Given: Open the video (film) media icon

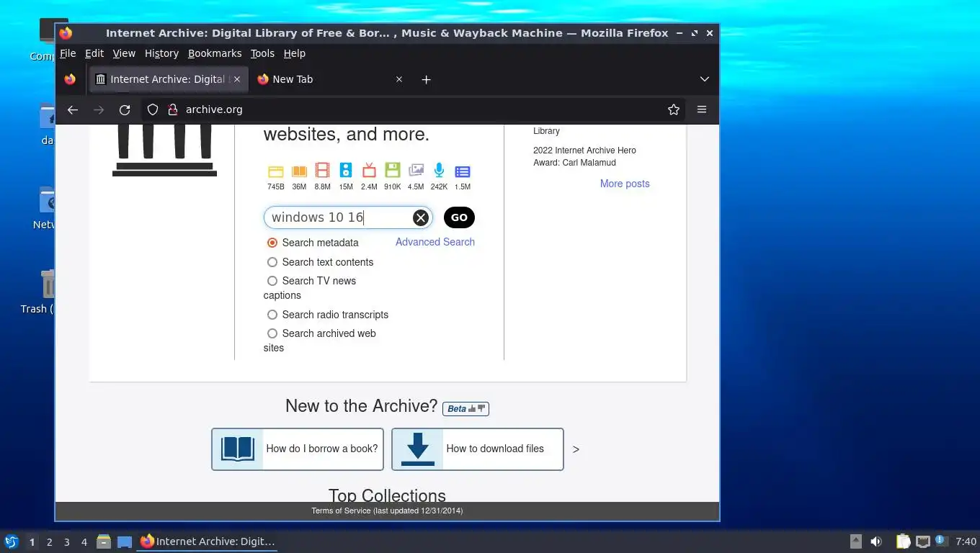Looking at the screenshot, I should [x=323, y=171].
